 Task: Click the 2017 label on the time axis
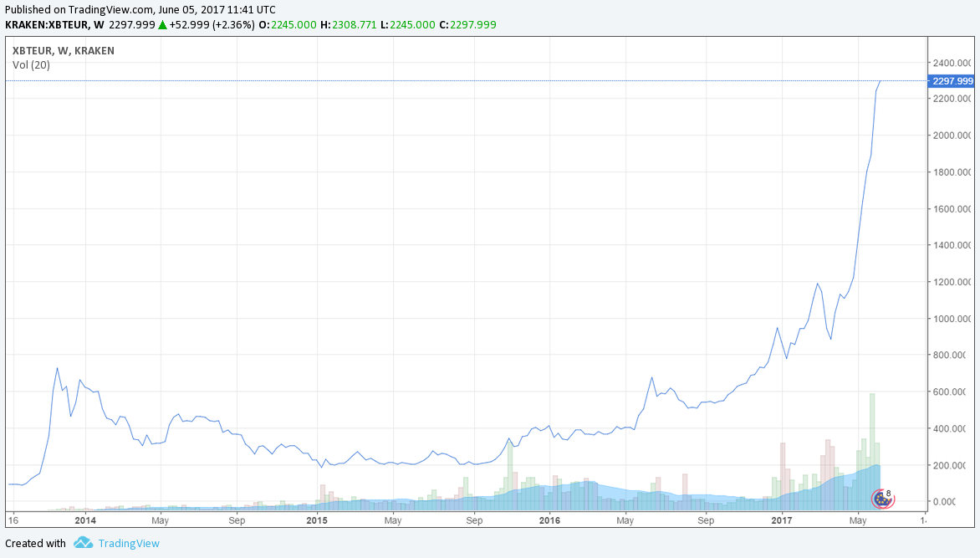(781, 520)
